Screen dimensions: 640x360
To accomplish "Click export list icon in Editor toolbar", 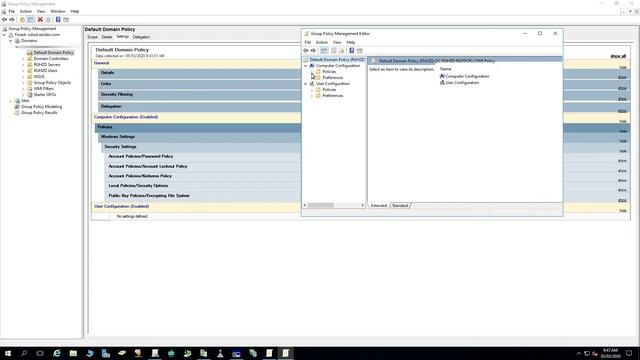I will click(342, 51).
